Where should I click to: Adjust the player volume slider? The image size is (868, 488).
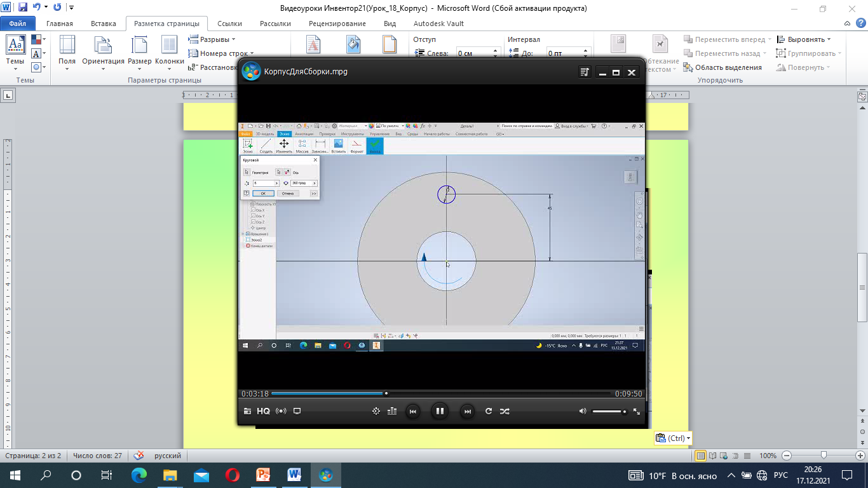(609, 412)
